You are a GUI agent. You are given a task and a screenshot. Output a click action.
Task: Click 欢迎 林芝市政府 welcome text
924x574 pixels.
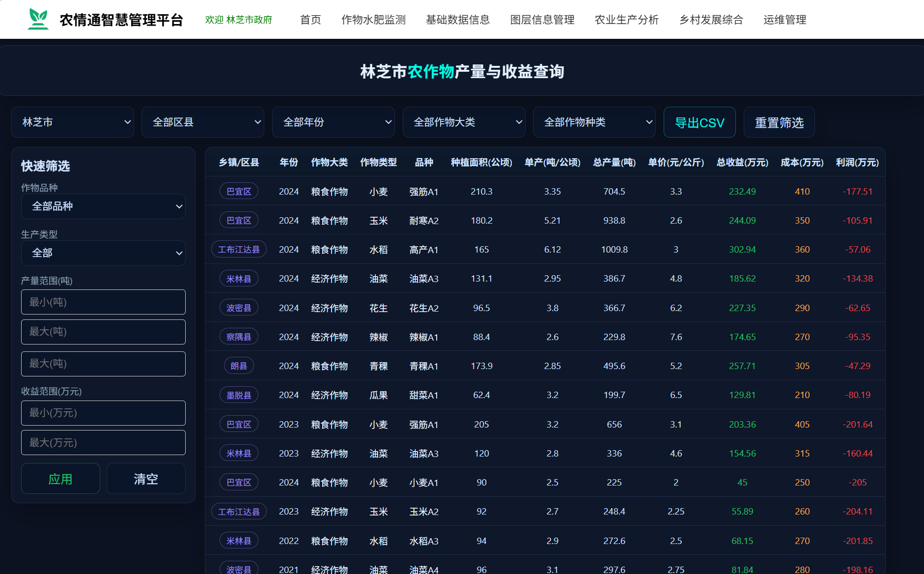[239, 20]
